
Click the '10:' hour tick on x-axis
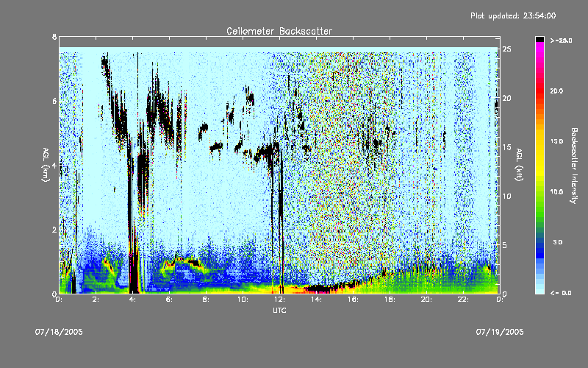pyautogui.click(x=243, y=300)
